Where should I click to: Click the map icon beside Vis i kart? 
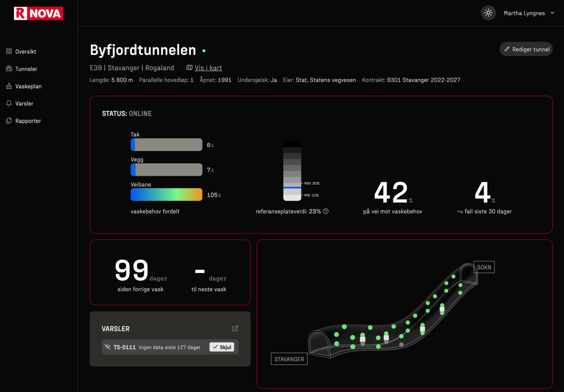point(189,68)
